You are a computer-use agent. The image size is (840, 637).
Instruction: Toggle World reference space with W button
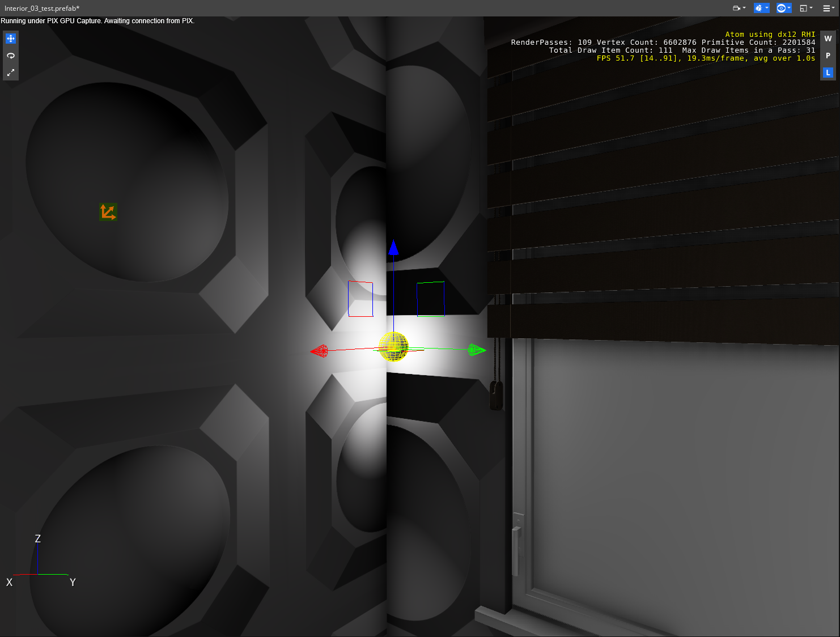point(828,39)
